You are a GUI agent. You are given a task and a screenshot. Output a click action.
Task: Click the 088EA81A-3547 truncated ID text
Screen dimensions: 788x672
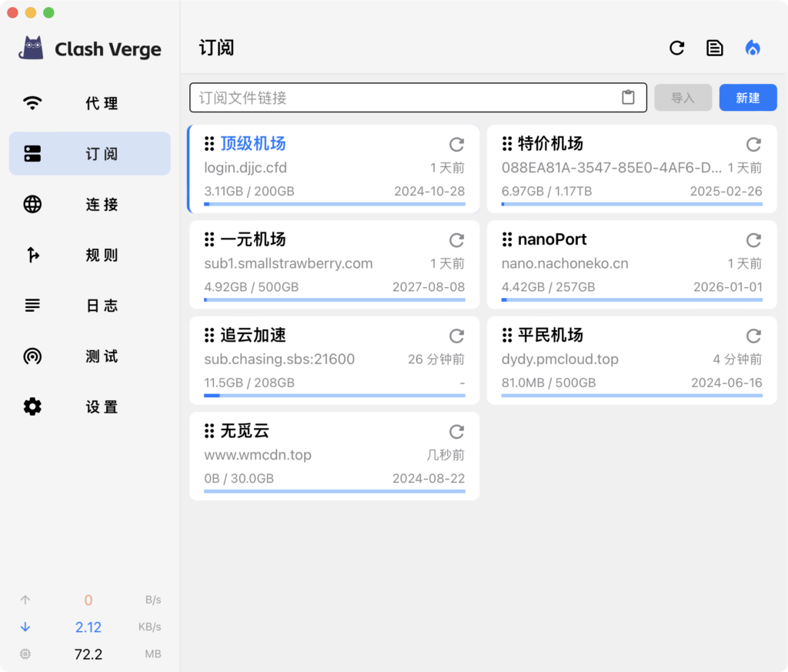point(612,168)
